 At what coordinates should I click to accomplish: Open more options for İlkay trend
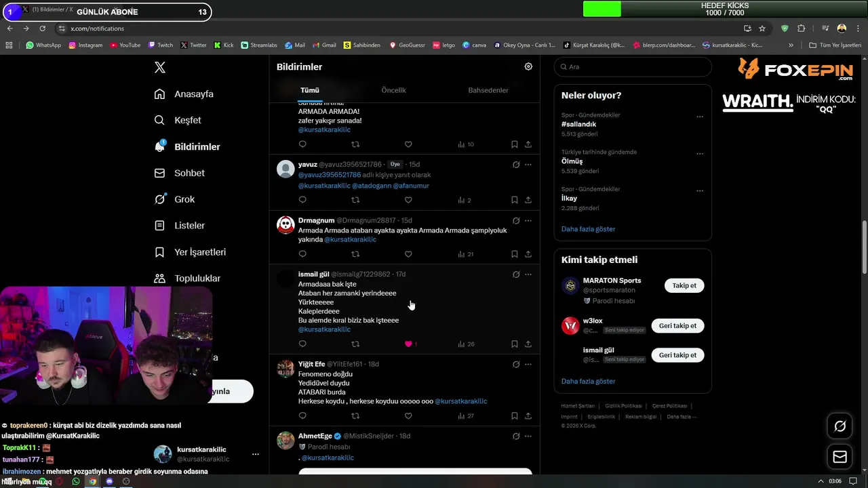tap(700, 190)
